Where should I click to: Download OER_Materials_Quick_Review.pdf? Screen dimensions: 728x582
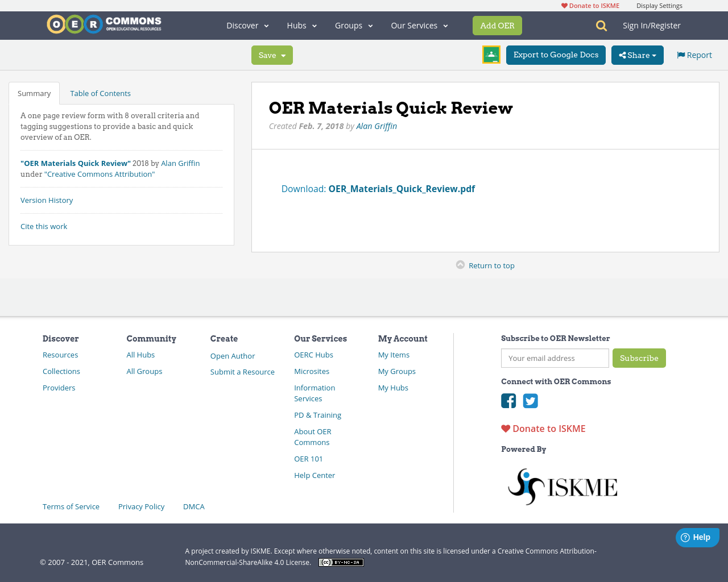tap(402, 188)
